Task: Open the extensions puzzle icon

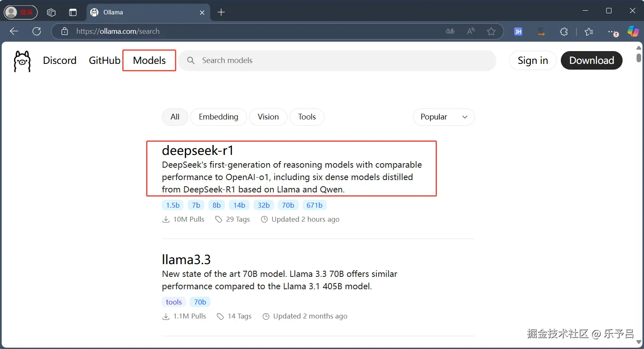Action: pyautogui.click(x=564, y=31)
